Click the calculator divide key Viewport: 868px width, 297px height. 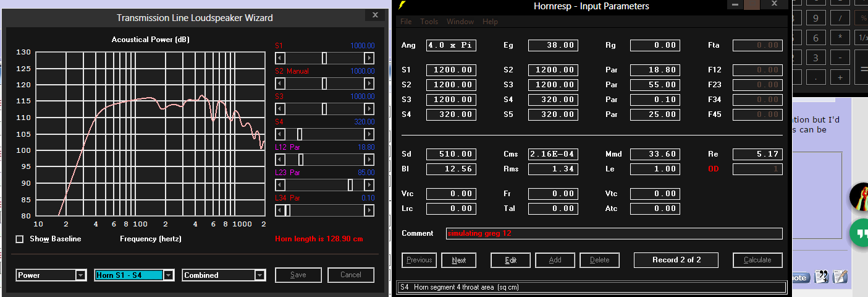click(x=840, y=19)
